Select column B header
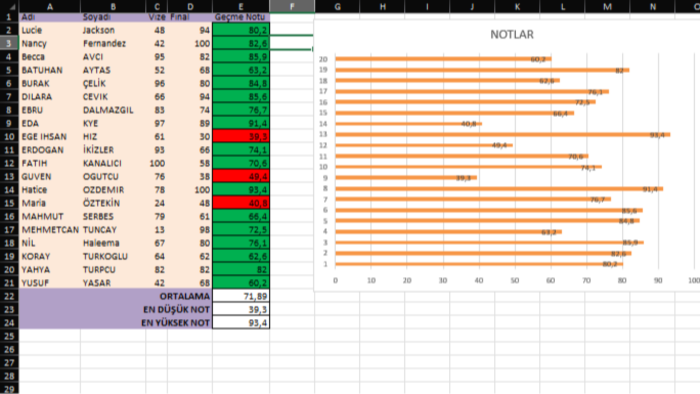The height and width of the screenshot is (394, 700). click(x=113, y=6)
